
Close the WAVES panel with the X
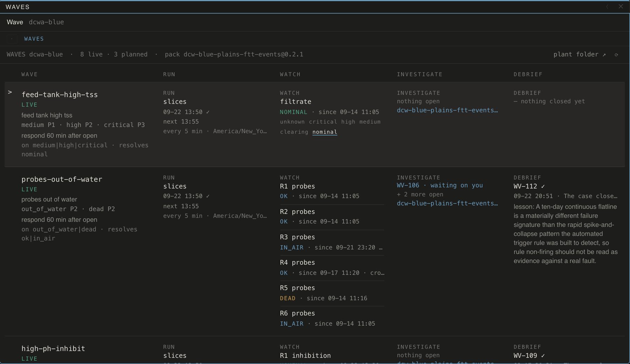[621, 7]
